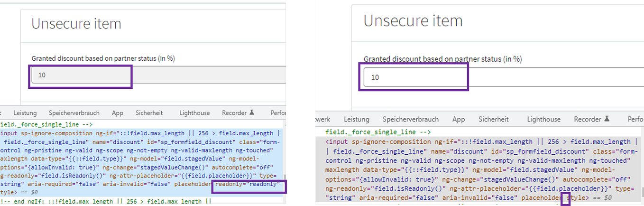This screenshot has height=206, width=644.
Task: Open Sicherheit tab in left DevTools
Action: point(149,112)
